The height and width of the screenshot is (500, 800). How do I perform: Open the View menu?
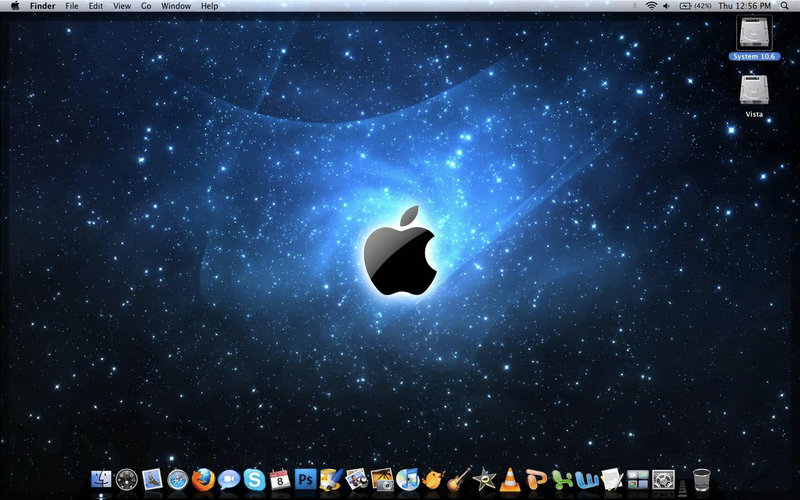click(122, 6)
